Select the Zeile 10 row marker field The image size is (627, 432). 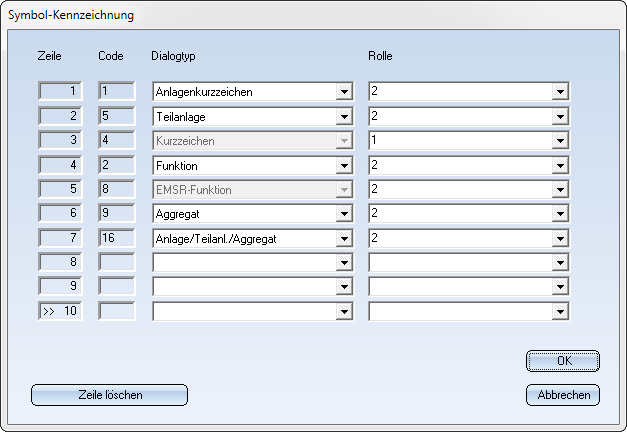pos(60,311)
